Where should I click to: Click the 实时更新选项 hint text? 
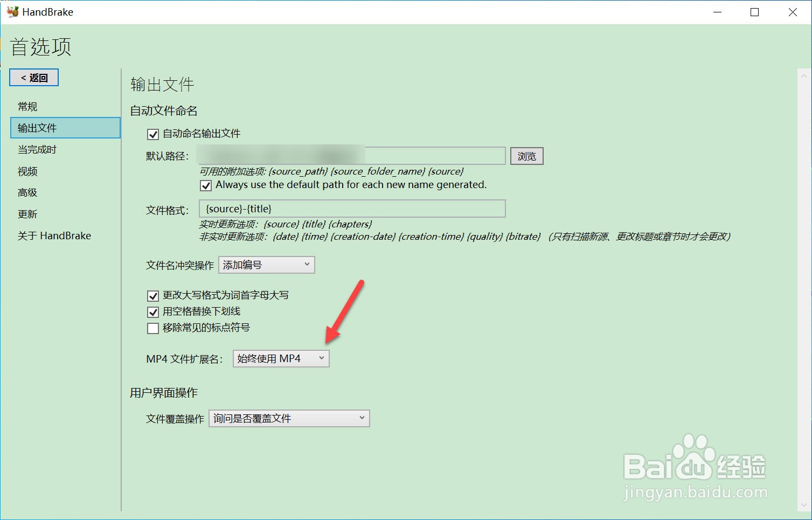click(286, 224)
